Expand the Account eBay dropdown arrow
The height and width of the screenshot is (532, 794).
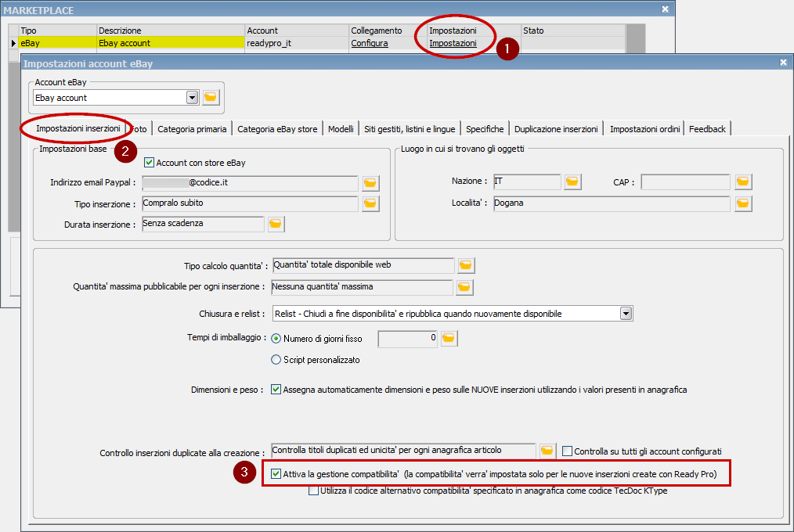(x=192, y=98)
